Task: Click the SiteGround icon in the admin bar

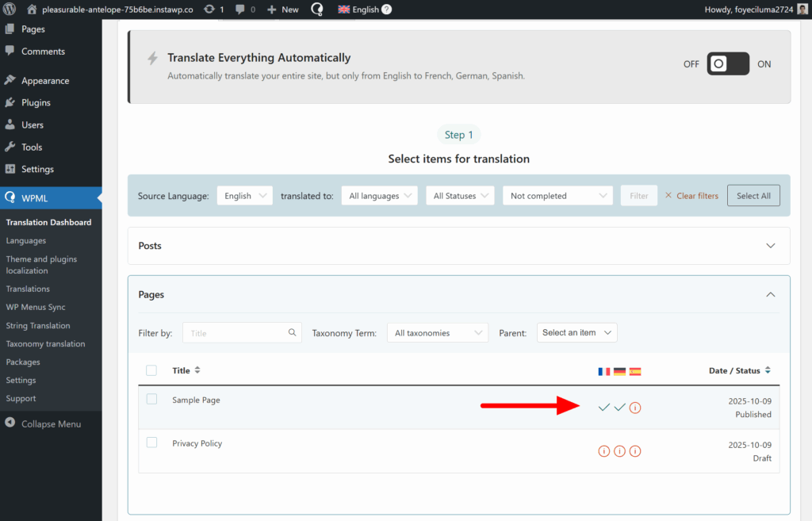Action: click(316, 9)
